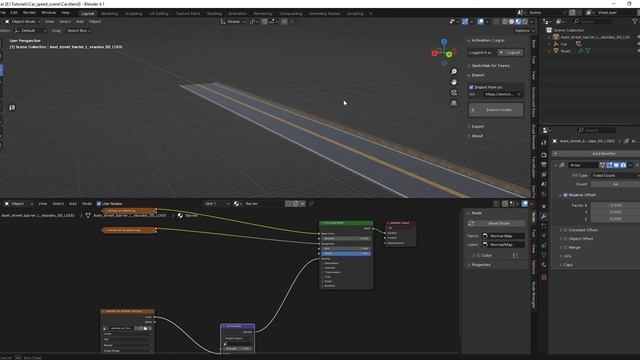Open the Global transform orientation dropdown
The image size is (640, 360).
(233, 22)
